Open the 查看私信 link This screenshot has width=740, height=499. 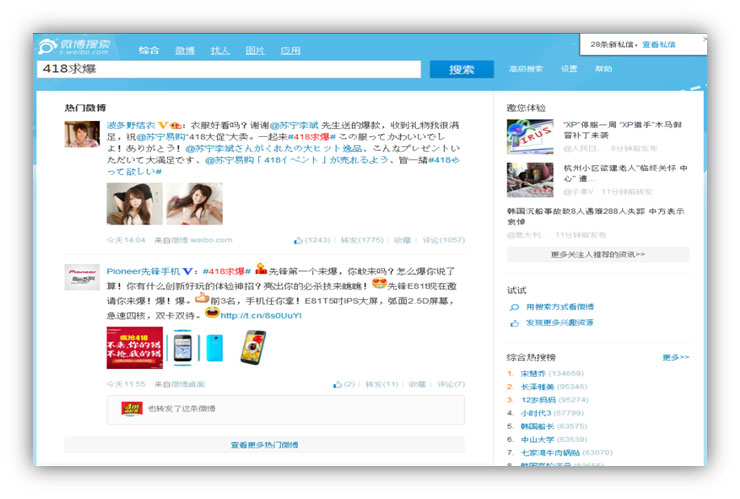point(658,44)
